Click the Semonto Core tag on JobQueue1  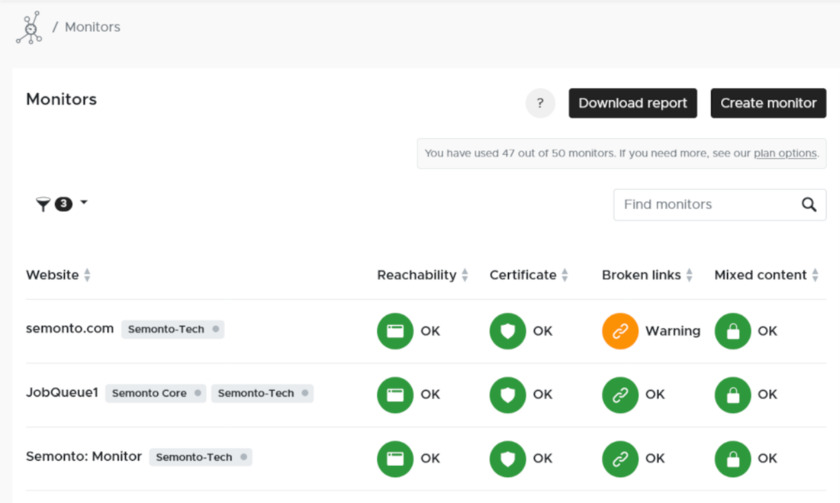tap(155, 393)
